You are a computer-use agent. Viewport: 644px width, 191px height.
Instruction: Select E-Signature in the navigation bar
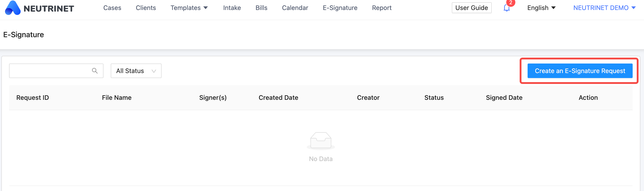coord(340,8)
